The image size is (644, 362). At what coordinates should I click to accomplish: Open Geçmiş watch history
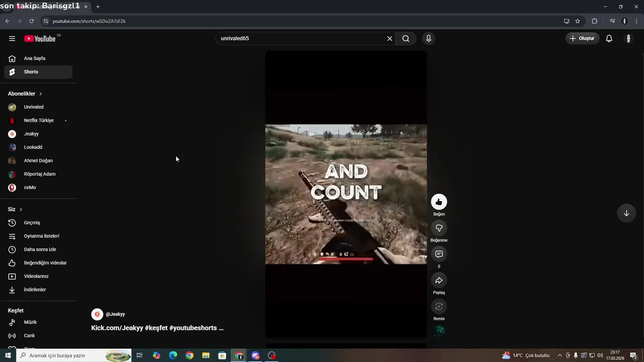(x=38, y=223)
